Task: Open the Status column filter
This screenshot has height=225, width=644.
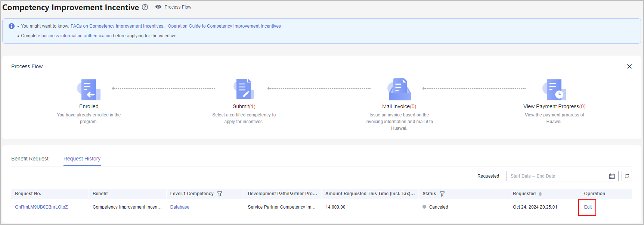Action: click(442, 194)
